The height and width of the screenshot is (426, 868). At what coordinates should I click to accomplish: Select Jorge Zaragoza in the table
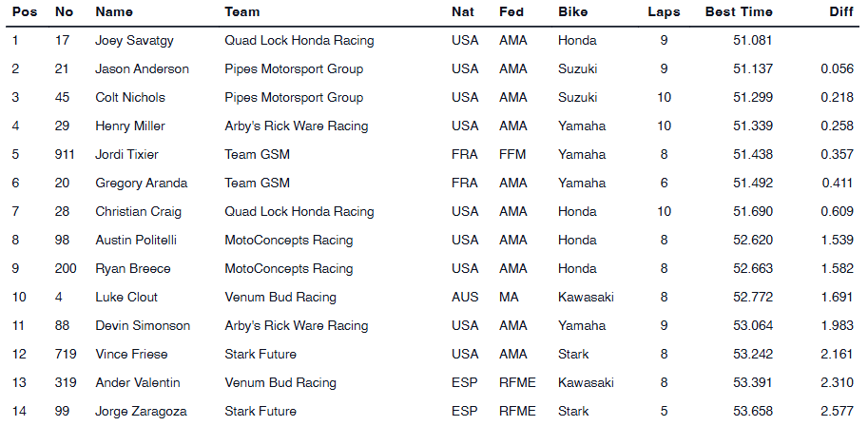141,412
